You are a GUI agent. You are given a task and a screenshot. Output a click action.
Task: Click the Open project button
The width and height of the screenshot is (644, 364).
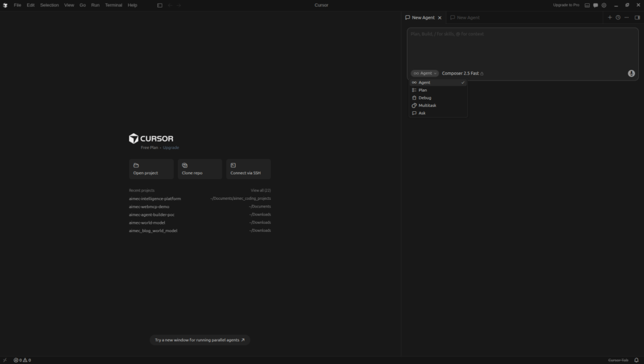coord(152,169)
